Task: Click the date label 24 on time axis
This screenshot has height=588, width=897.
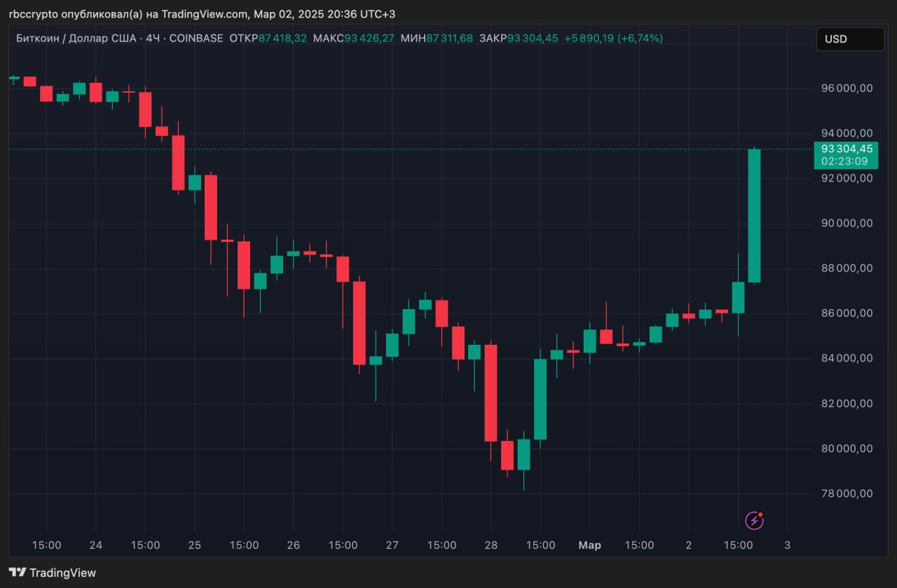Action: click(x=96, y=545)
